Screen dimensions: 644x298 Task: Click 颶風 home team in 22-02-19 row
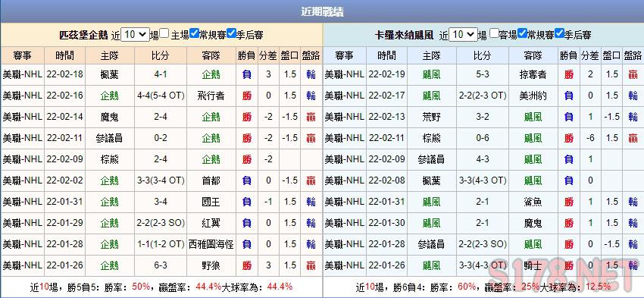tap(432, 74)
